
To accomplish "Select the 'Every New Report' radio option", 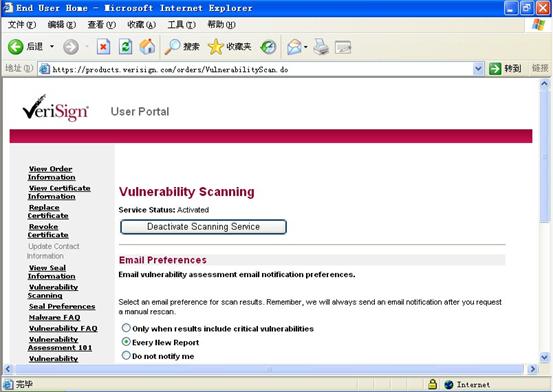I will (x=126, y=342).
